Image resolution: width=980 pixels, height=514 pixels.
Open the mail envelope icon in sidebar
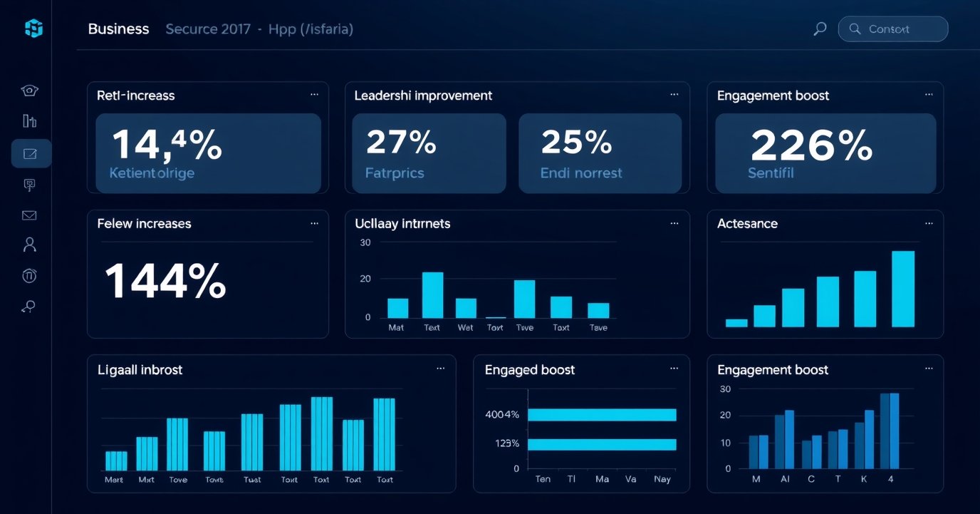coord(30,215)
